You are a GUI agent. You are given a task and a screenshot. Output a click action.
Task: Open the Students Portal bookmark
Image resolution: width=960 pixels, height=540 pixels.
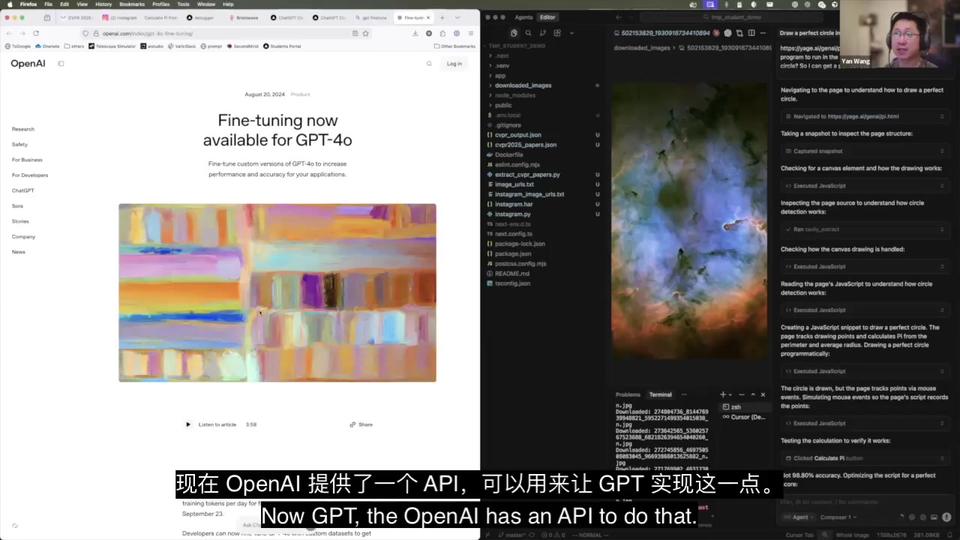coord(282,46)
